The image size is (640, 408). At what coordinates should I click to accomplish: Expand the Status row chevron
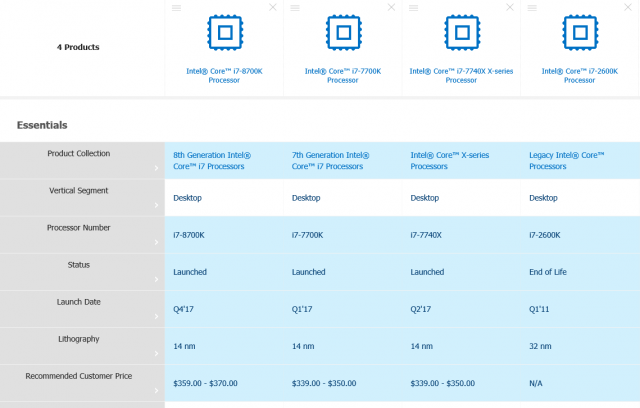pyautogui.click(x=156, y=279)
